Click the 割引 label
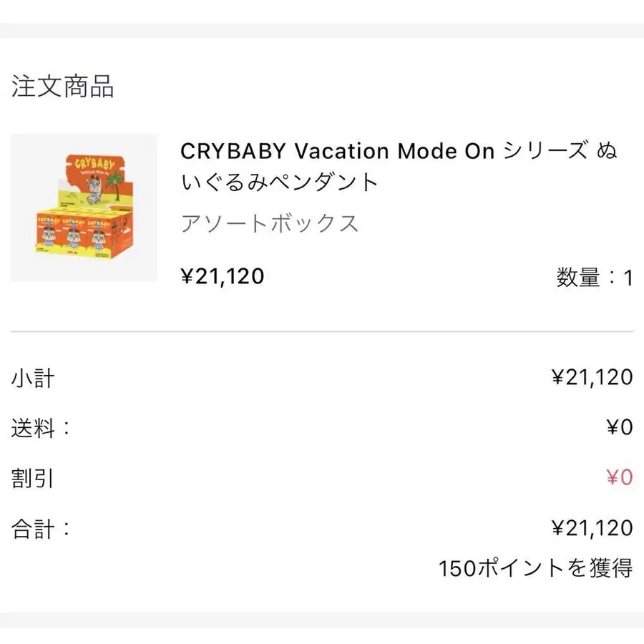Screen dimensions: 644x644 (33, 478)
